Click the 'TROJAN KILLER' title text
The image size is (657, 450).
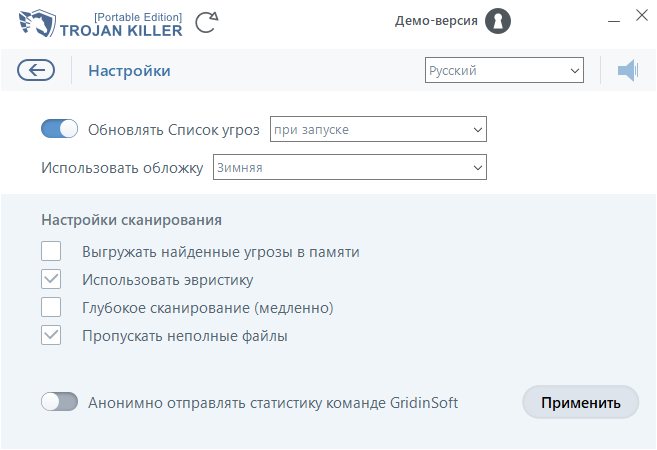[121, 31]
